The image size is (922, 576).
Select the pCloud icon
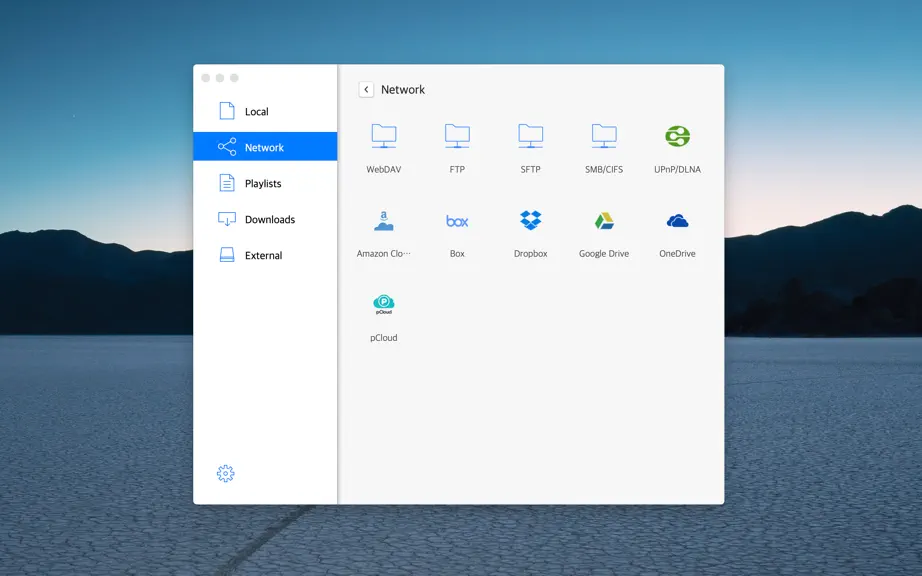tap(383, 304)
